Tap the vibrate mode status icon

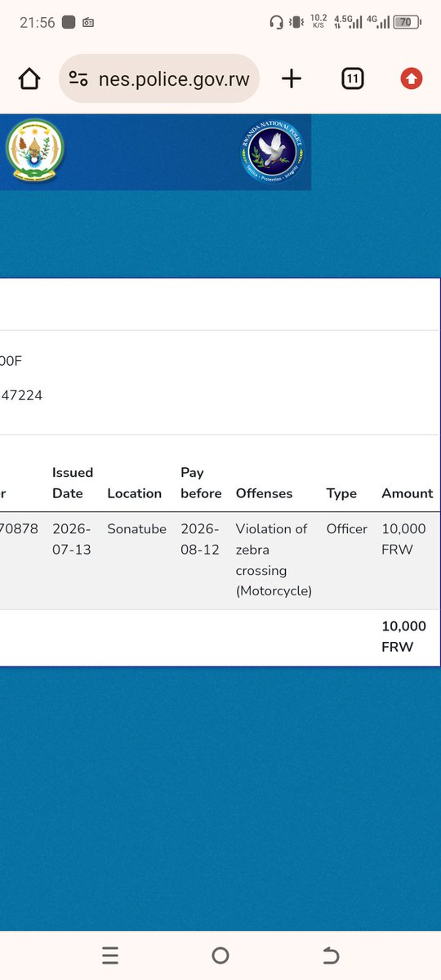(296, 22)
